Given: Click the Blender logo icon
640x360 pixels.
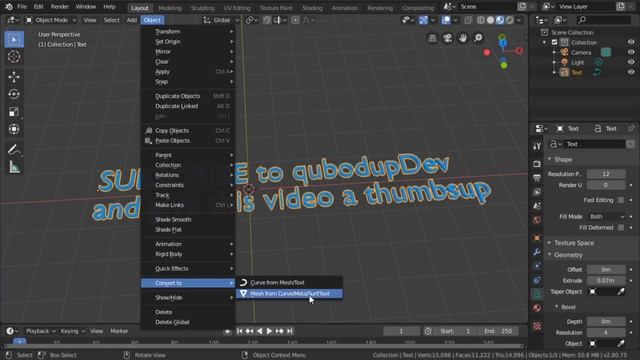Looking at the screenshot, I should pyautogui.click(x=9, y=7).
